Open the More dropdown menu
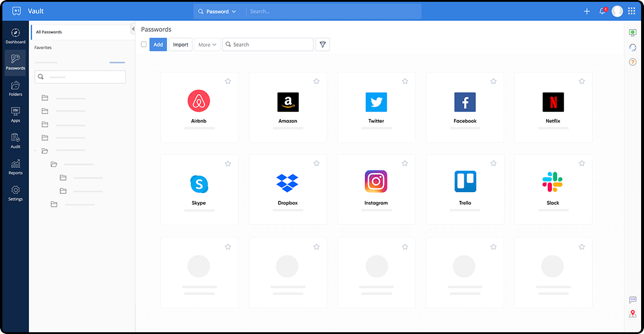This screenshot has width=644, height=334. (207, 45)
